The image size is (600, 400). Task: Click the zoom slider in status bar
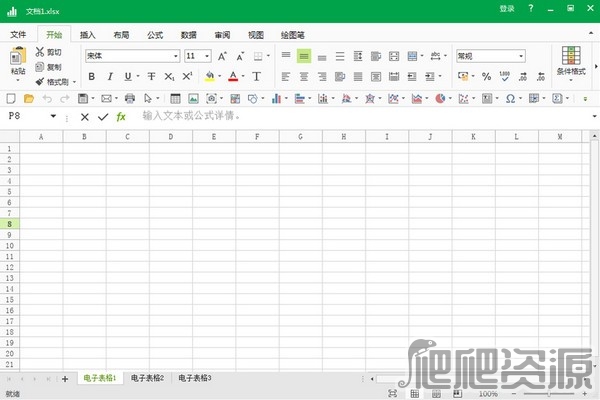pos(549,393)
